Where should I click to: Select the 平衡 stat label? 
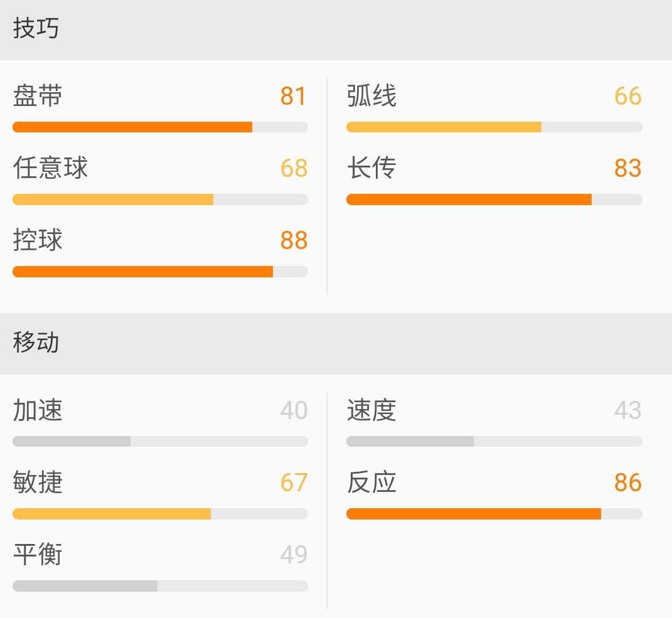click(x=38, y=555)
